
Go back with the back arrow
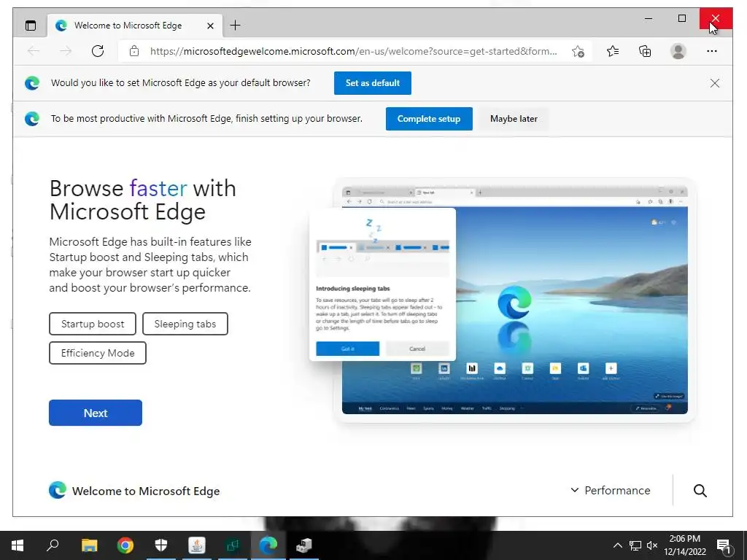tap(34, 51)
